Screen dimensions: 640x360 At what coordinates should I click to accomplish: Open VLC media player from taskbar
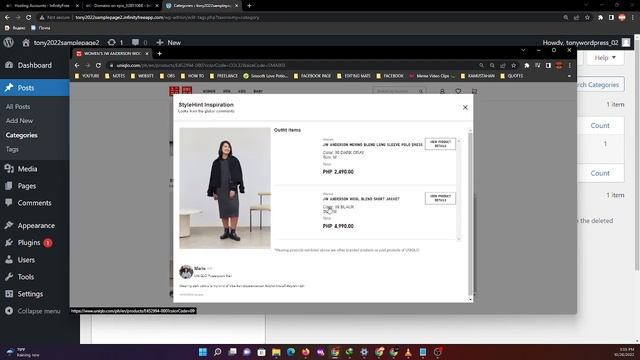click(x=408, y=352)
